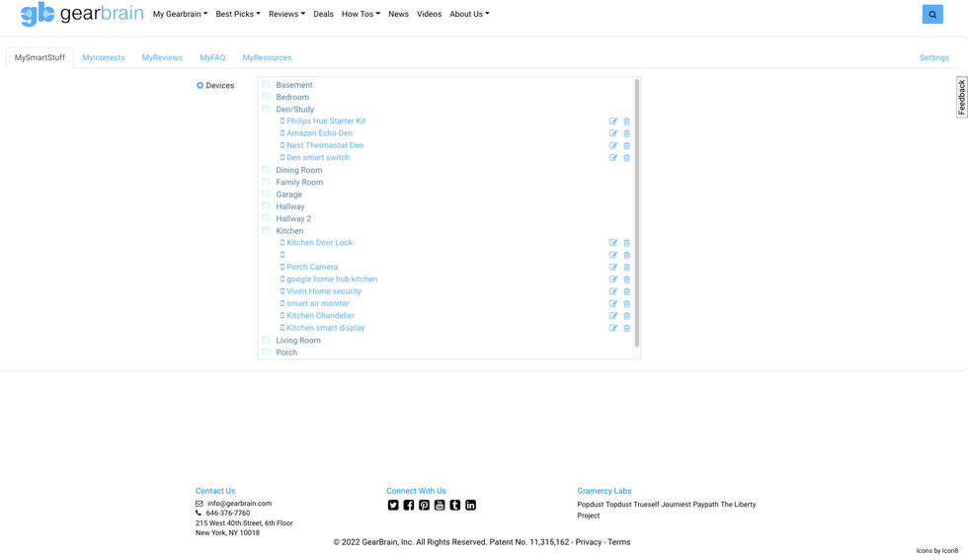This screenshot has height=560, width=968.
Task: Add a device with the plus icon
Action: click(200, 86)
